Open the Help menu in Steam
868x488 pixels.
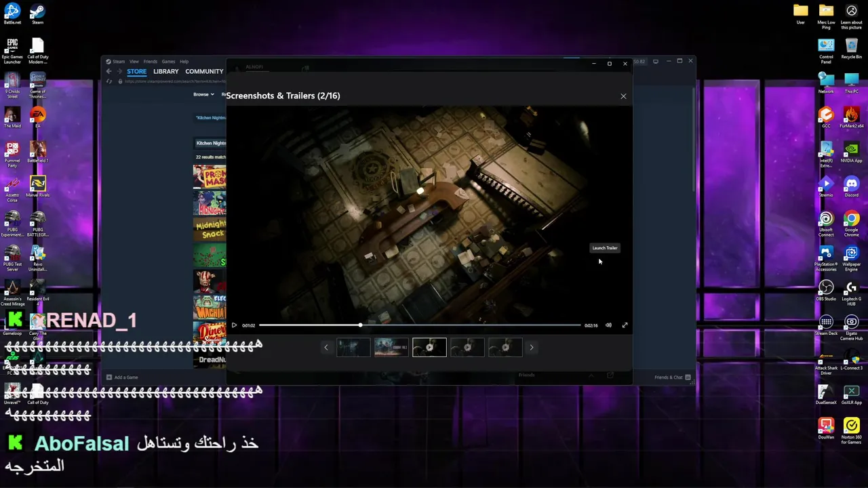(184, 62)
